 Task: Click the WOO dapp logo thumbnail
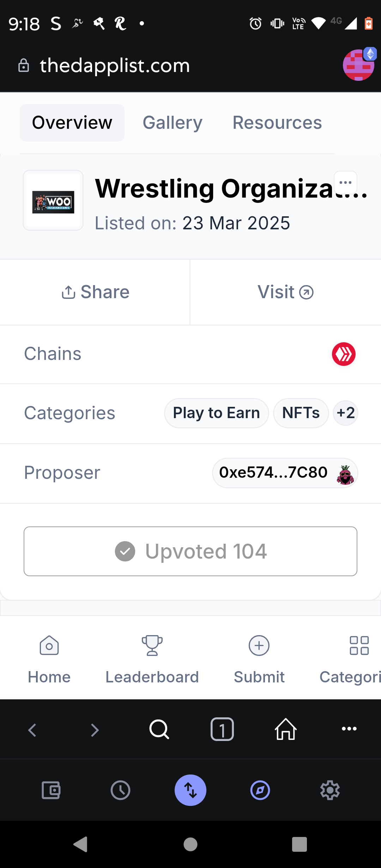click(x=53, y=200)
